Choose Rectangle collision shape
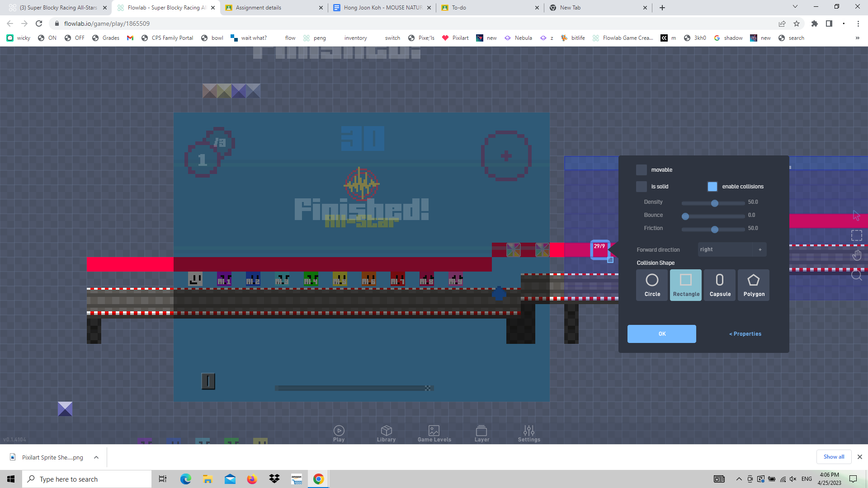868x488 pixels. (x=686, y=285)
